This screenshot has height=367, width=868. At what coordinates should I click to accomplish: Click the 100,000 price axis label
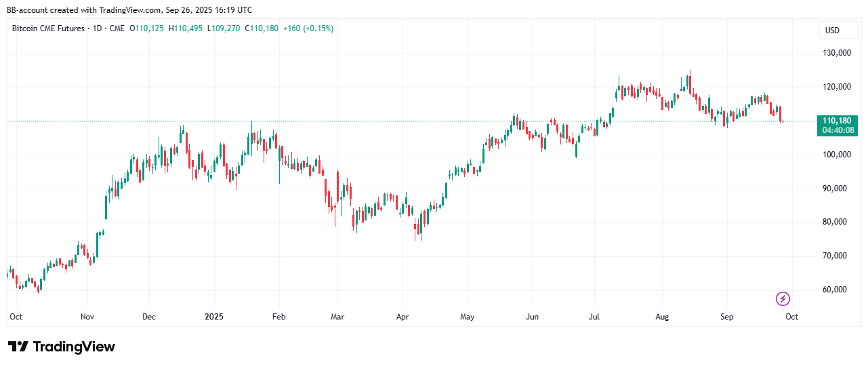coord(835,155)
